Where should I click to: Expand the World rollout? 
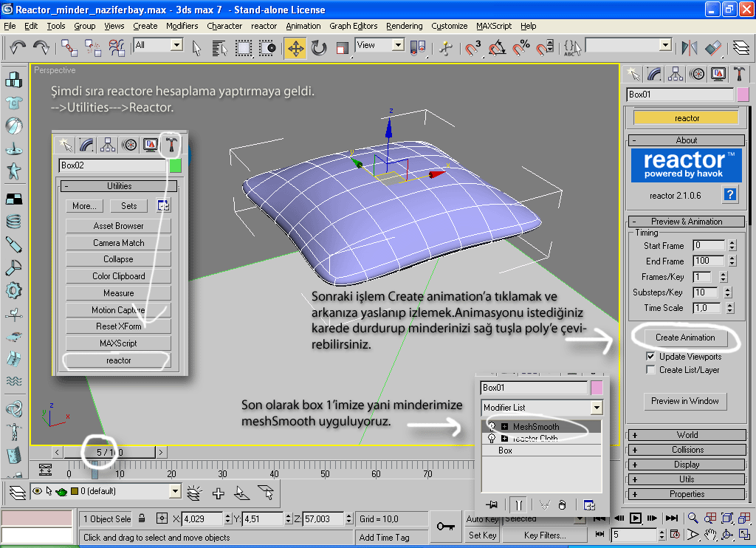[x=687, y=435]
